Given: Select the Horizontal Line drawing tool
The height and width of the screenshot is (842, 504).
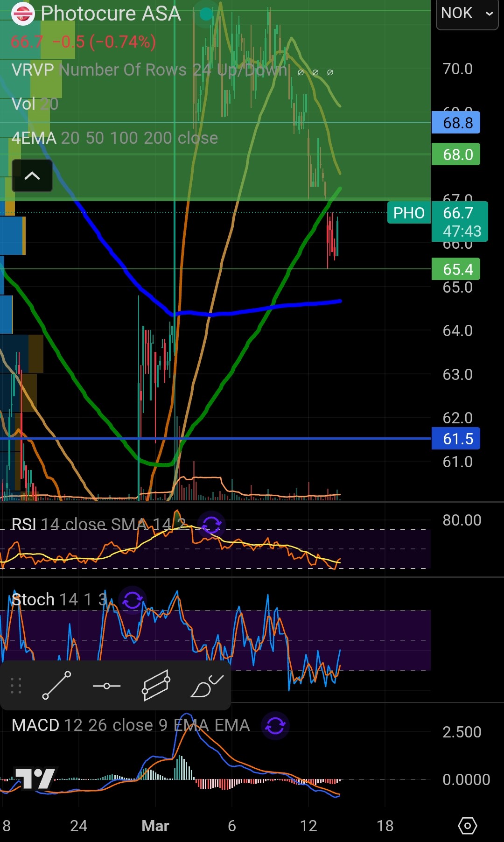Looking at the screenshot, I should click(x=106, y=686).
